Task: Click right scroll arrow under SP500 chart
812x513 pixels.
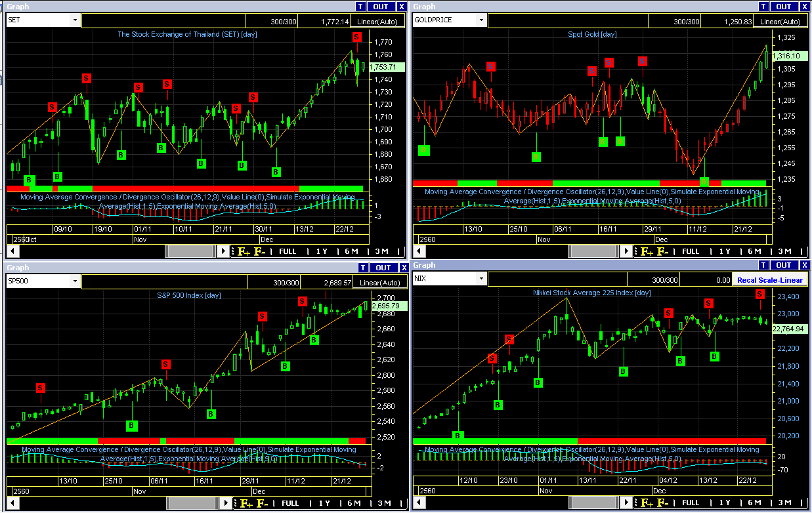Action: click(226, 503)
